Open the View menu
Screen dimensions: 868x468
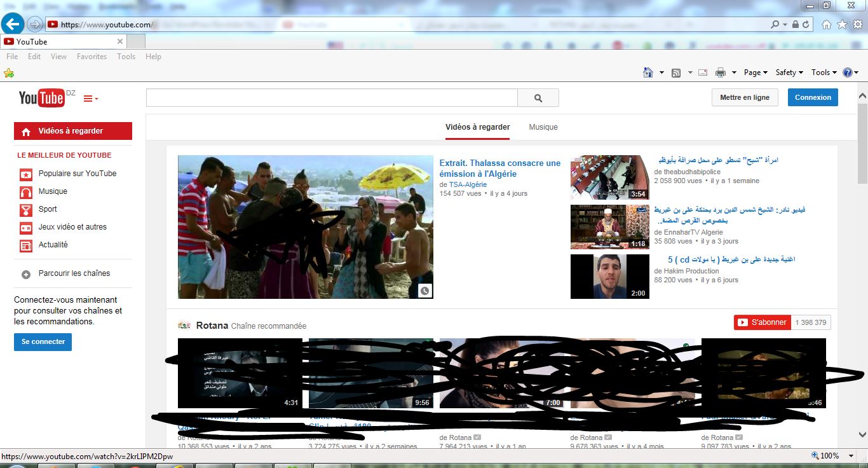click(x=58, y=57)
